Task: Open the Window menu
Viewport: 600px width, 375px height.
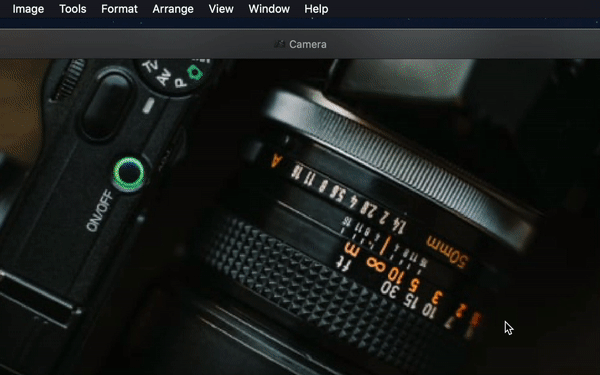Action: (269, 9)
